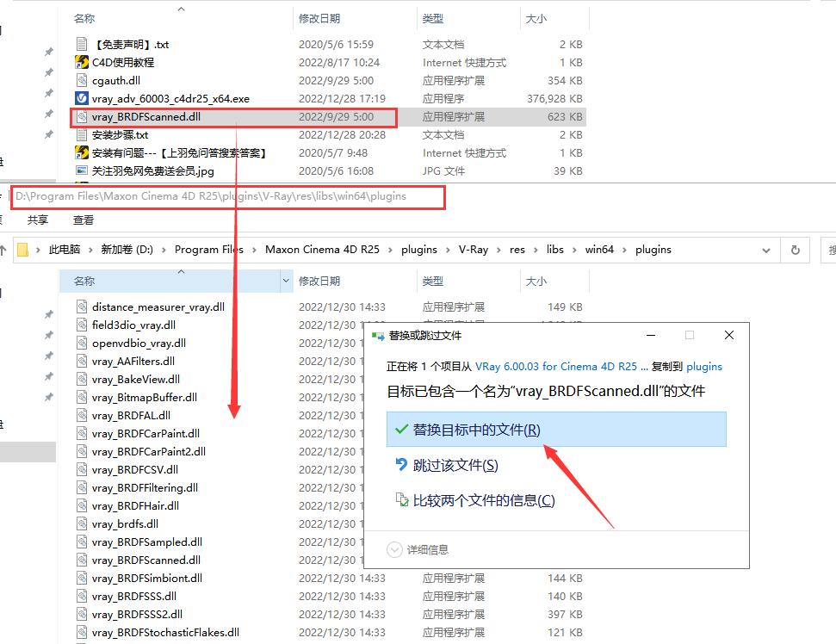Expand 详细信息 in the replace dialog
The image size is (836, 644).
[395, 549]
